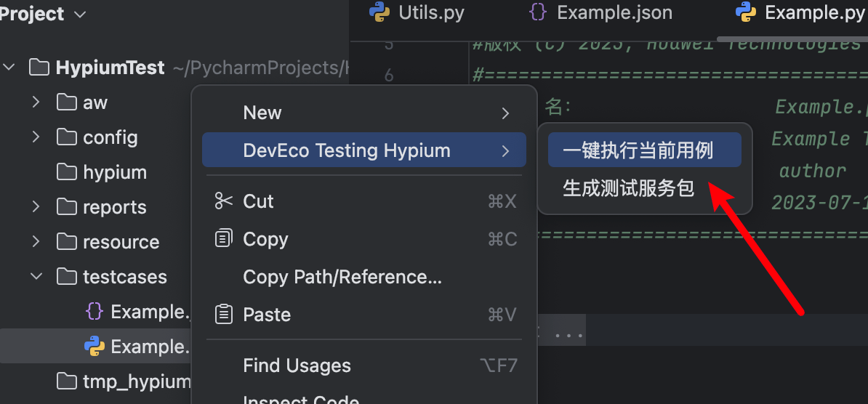Click the aw folder icon
Image resolution: width=868 pixels, height=404 pixels.
(x=67, y=102)
